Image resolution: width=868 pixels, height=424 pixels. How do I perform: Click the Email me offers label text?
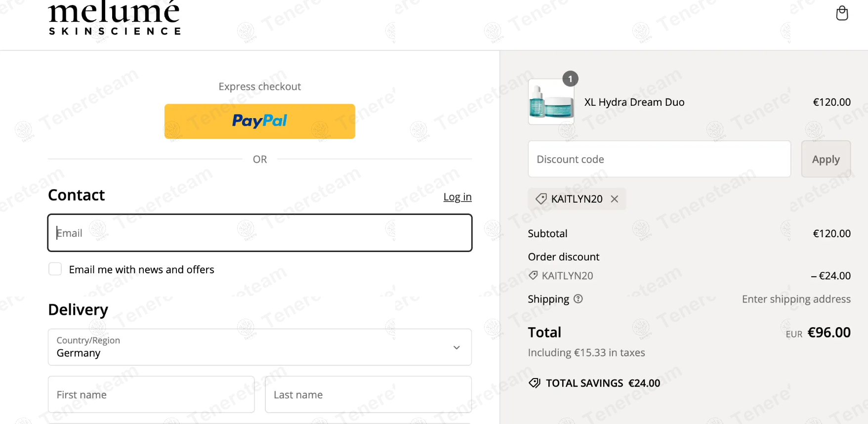(141, 269)
